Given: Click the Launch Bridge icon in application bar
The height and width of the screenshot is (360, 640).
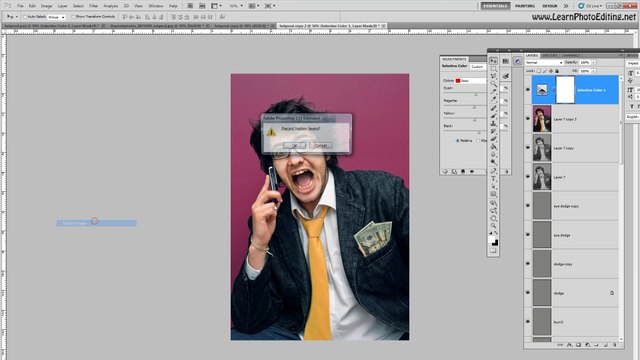Looking at the screenshot, I should (190, 6).
